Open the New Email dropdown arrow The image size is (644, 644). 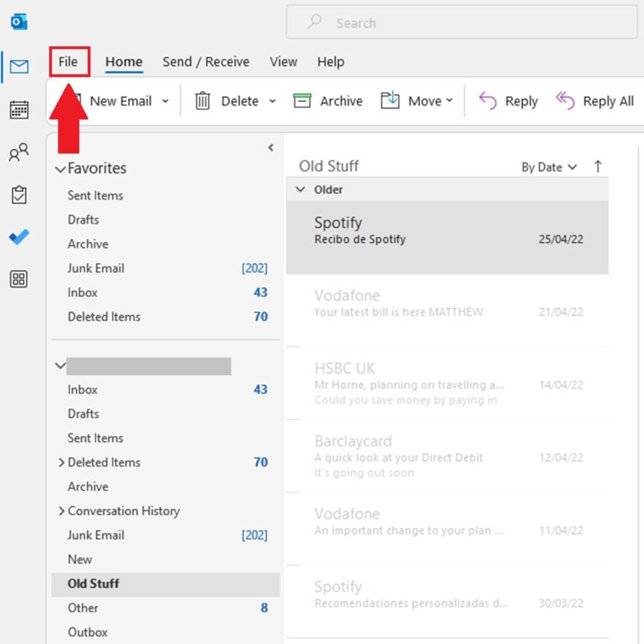(x=165, y=101)
